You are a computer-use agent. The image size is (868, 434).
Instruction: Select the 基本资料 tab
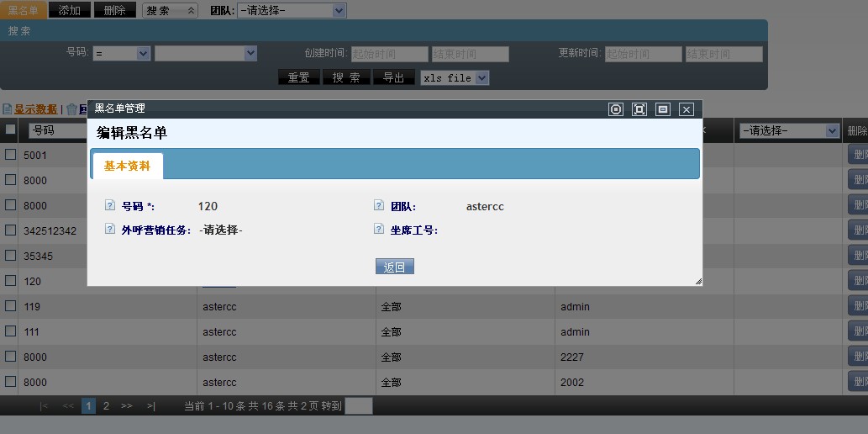127,166
